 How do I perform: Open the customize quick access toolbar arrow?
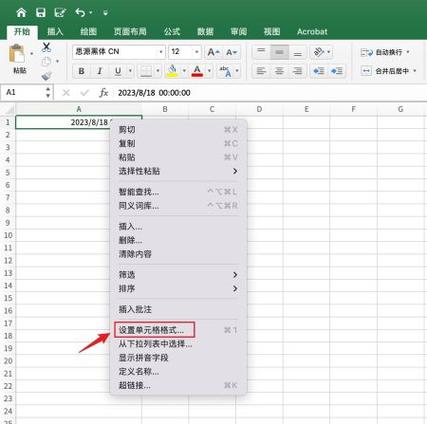click(105, 13)
